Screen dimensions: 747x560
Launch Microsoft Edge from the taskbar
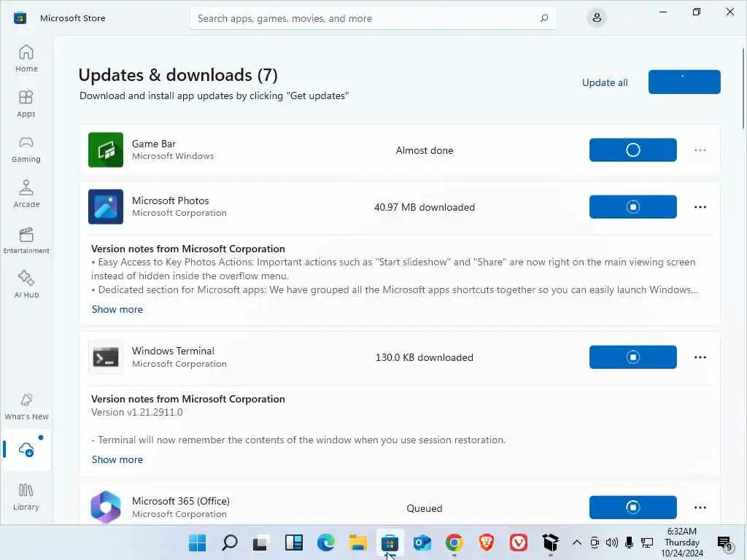pos(326,542)
